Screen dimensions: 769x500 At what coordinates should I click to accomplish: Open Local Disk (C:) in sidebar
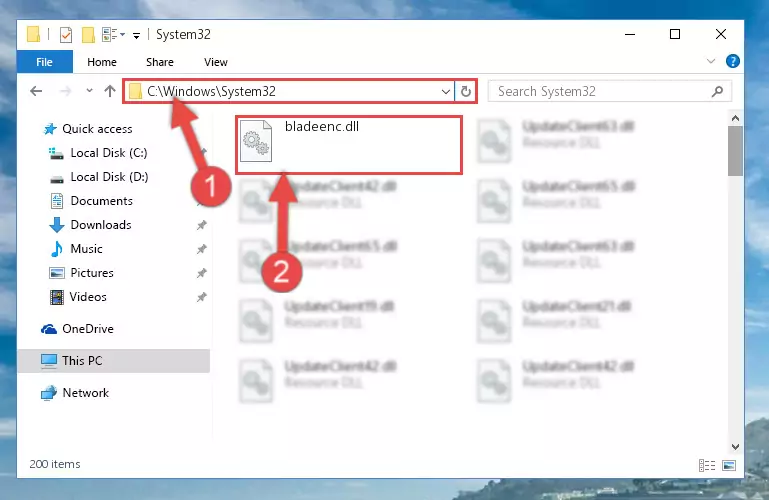tap(108, 153)
